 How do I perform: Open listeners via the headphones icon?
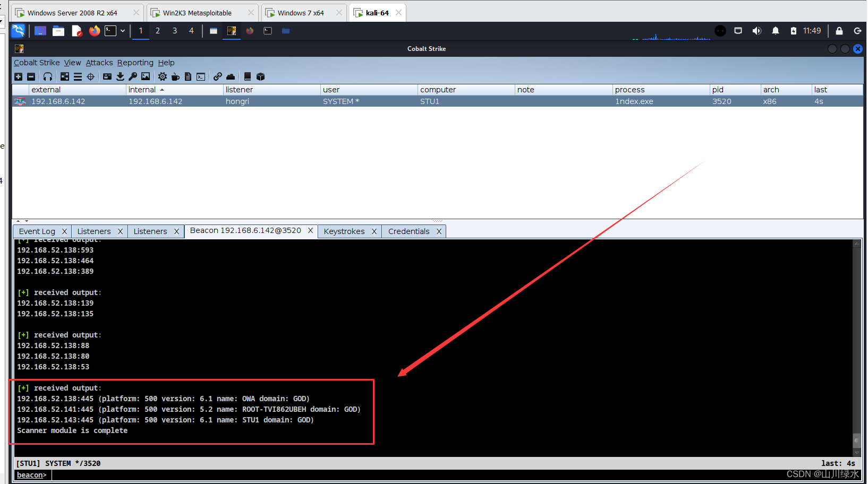click(48, 77)
